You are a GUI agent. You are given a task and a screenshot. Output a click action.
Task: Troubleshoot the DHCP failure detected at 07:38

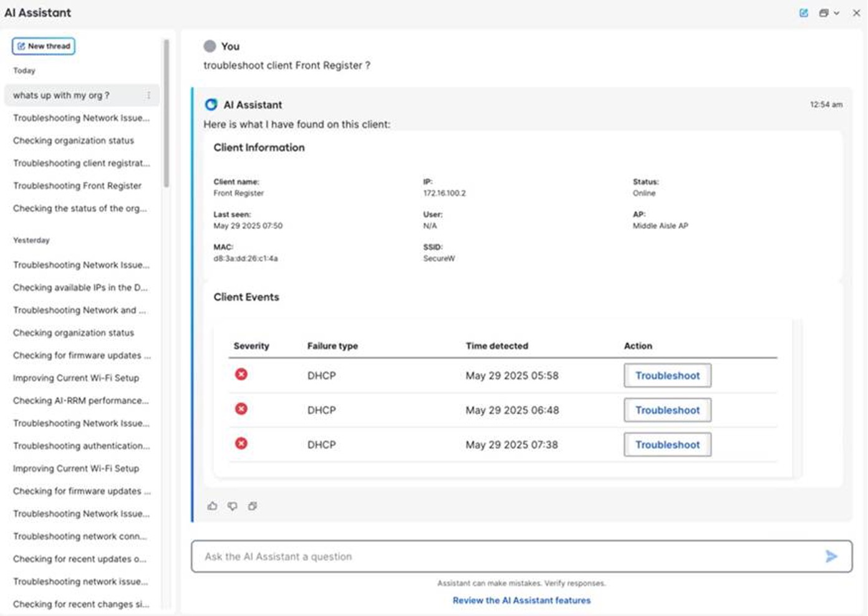667,445
